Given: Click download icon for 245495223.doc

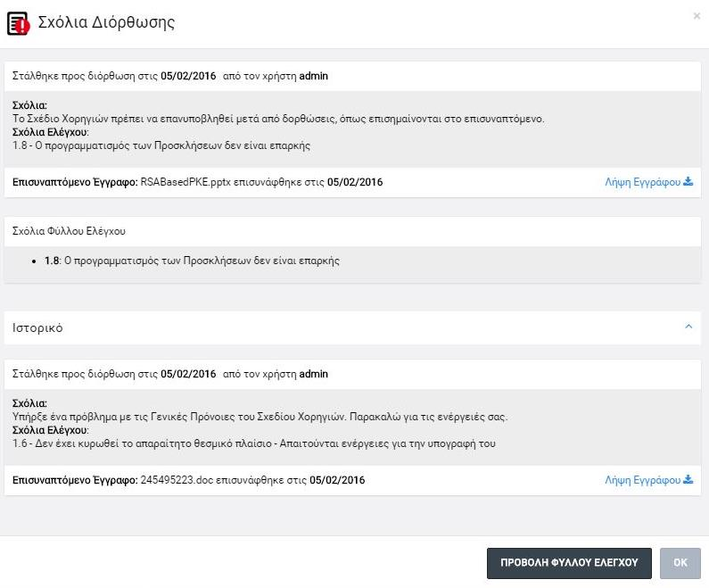Looking at the screenshot, I should pos(688,479).
